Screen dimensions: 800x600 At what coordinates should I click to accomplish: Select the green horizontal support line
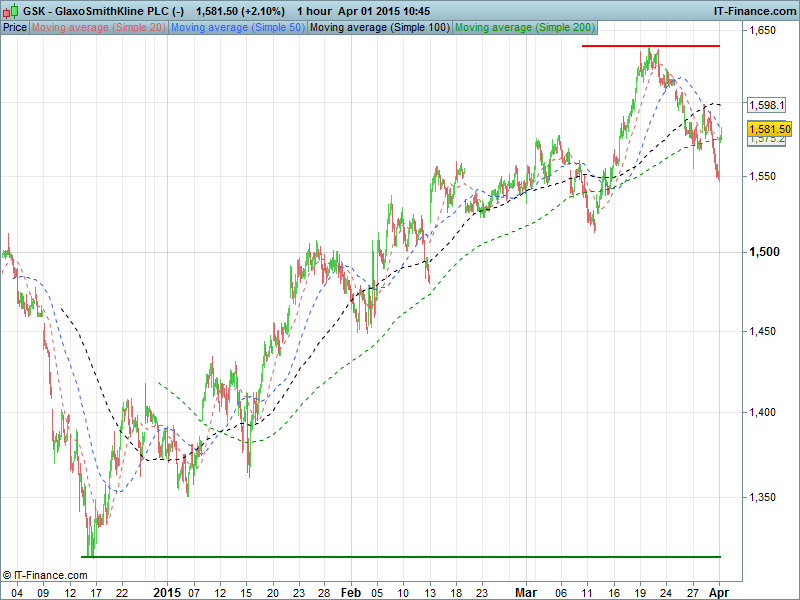(400, 557)
